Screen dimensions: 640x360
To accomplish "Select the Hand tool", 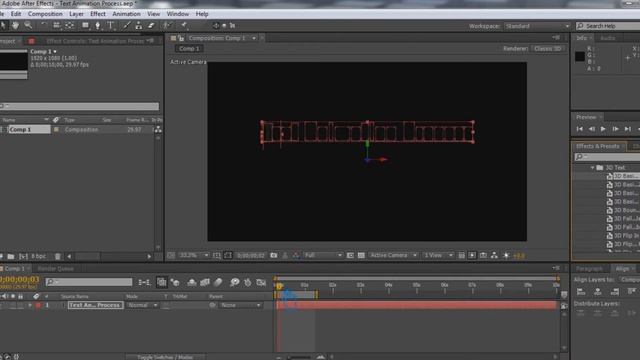I will click(x=15, y=25).
